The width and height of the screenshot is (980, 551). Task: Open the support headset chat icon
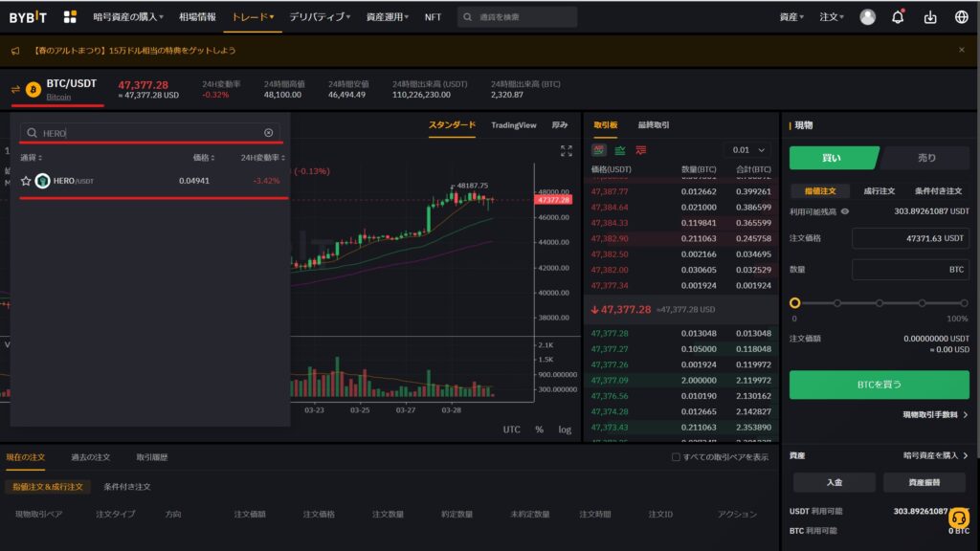958,518
